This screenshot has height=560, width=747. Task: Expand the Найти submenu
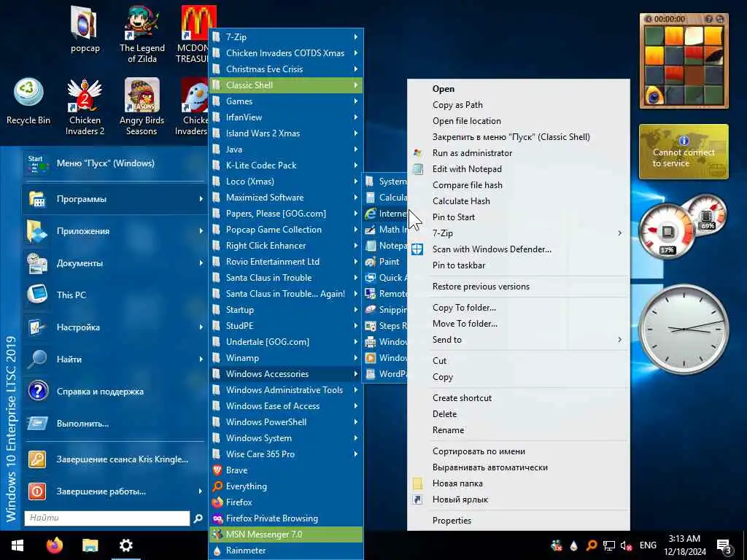click(113, 359)
